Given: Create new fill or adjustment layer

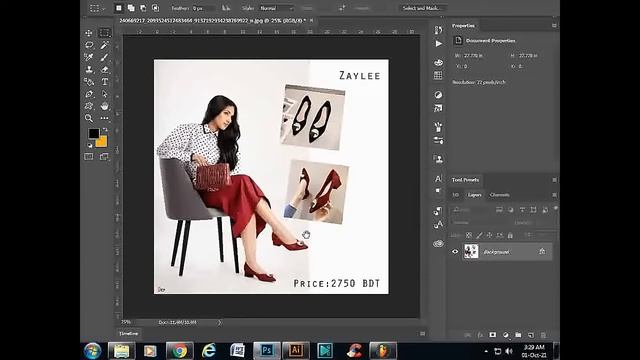Looking at the screenshot, I should coord(505,335).
